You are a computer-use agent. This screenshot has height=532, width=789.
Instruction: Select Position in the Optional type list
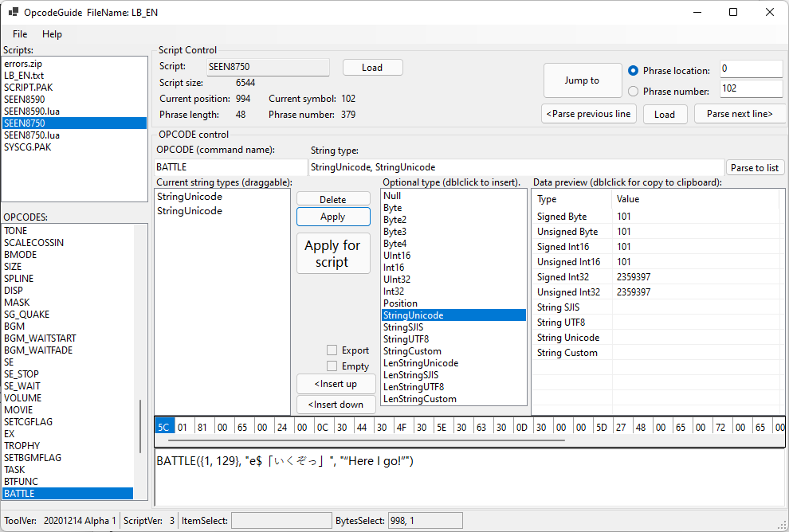[x=453, y=303]
